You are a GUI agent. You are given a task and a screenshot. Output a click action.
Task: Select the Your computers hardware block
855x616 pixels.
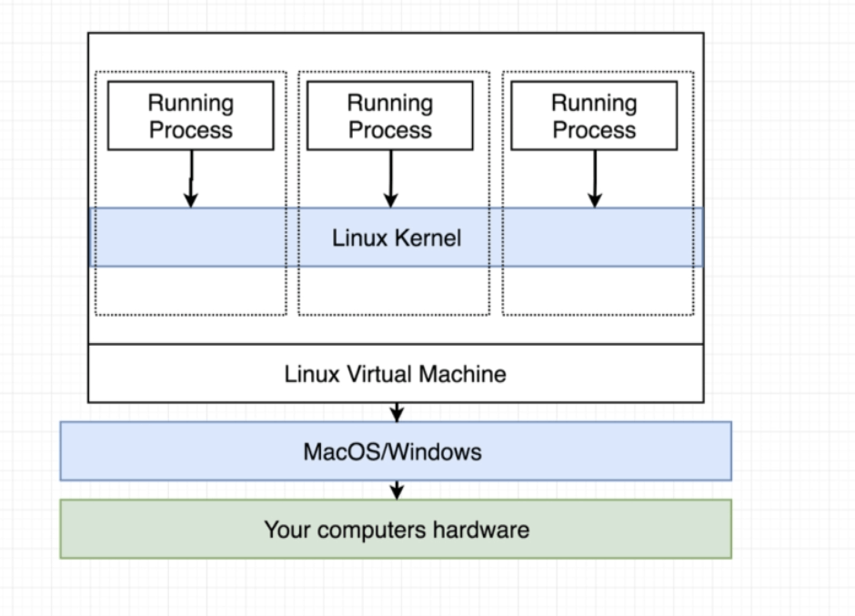coord(396,530)
